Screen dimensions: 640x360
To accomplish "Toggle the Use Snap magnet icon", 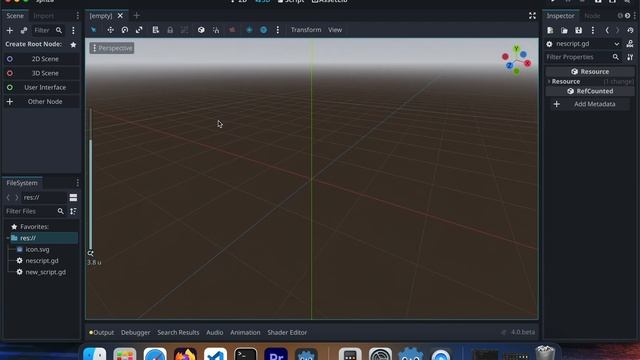I will click(216, 30).
